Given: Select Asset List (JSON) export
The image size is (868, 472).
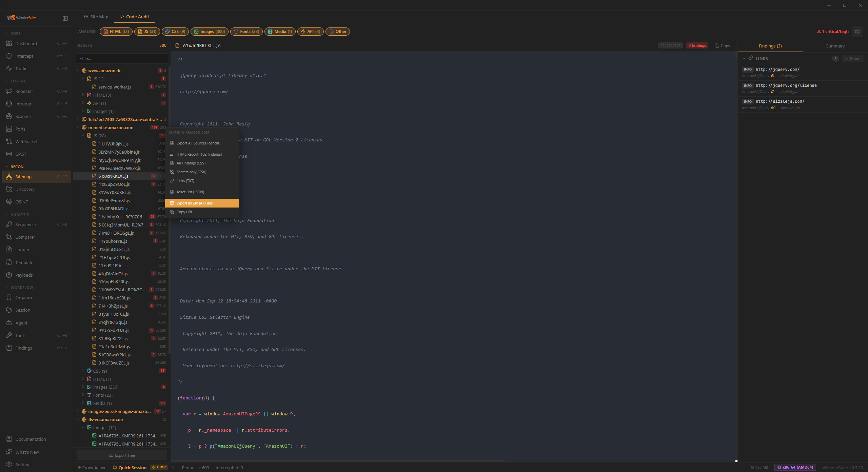Looking at the screenshot, I should tap(202, 192).
